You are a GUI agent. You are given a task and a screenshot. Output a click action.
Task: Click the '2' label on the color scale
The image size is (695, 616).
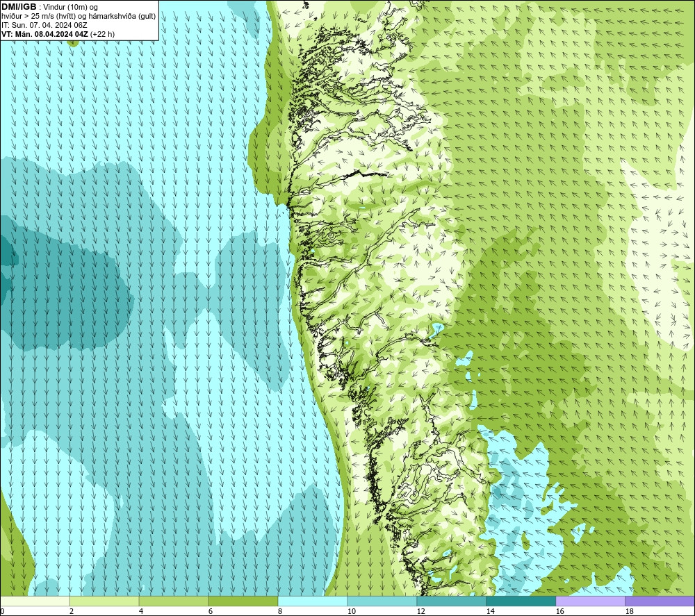(x=72, y=611)
